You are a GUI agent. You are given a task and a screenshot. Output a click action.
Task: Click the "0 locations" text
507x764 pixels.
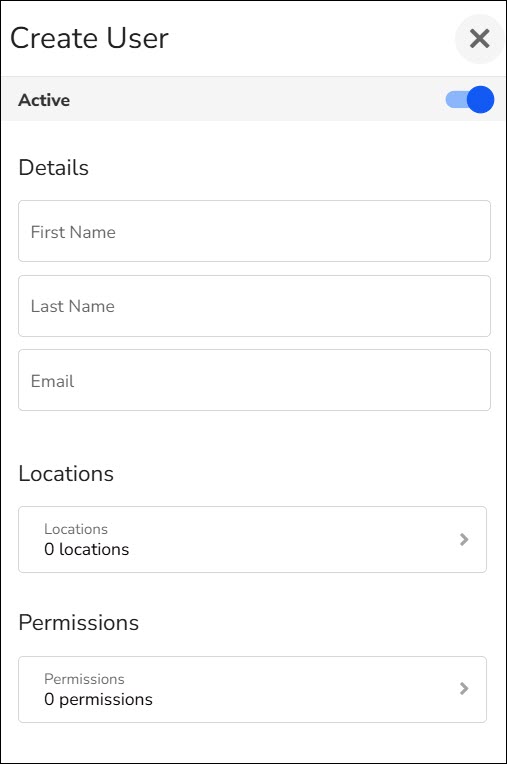[x=87, y=550]
